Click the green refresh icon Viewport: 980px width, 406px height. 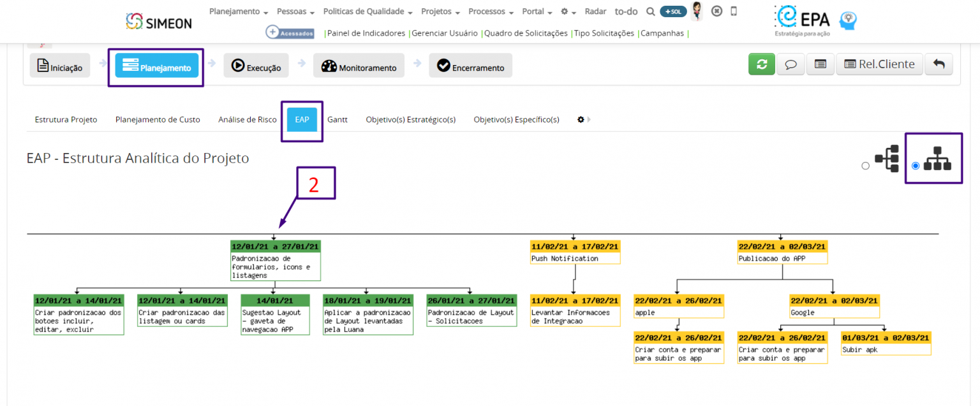pyautogui.click(x=761, y=64)
